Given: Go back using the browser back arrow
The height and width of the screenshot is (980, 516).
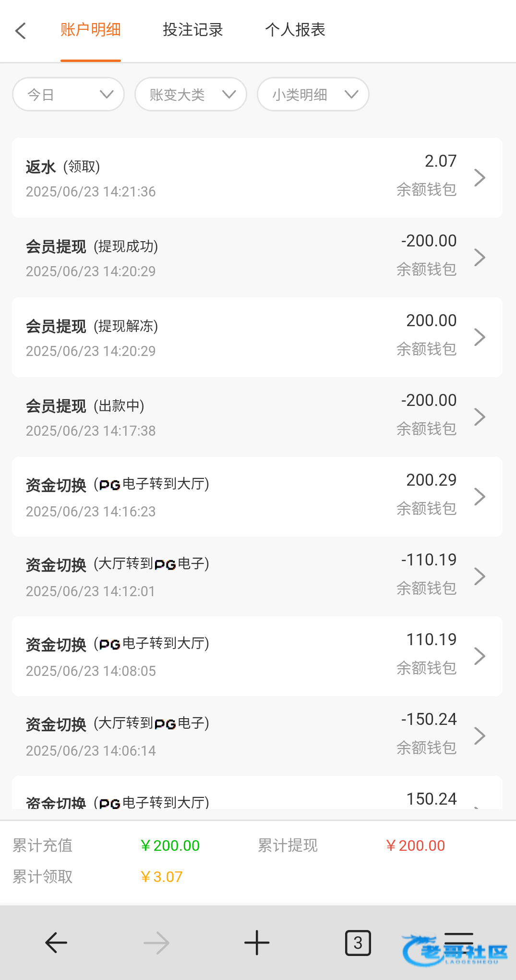Looking at the screenshot, I should [x=56, y=943].
